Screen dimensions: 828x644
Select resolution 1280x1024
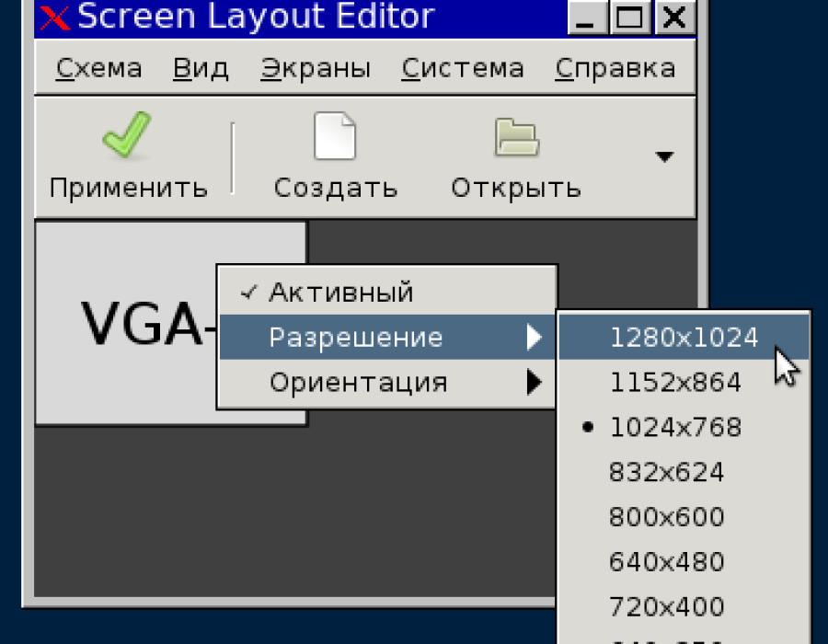click(x=684, y=337)
